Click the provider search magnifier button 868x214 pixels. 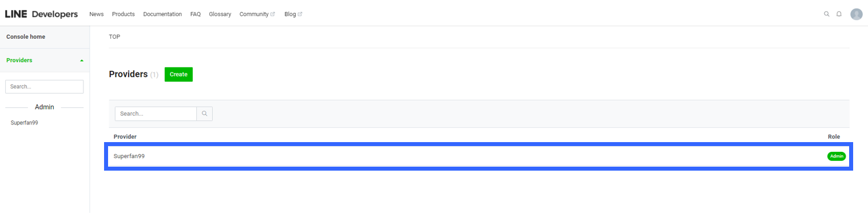point(205,114)
